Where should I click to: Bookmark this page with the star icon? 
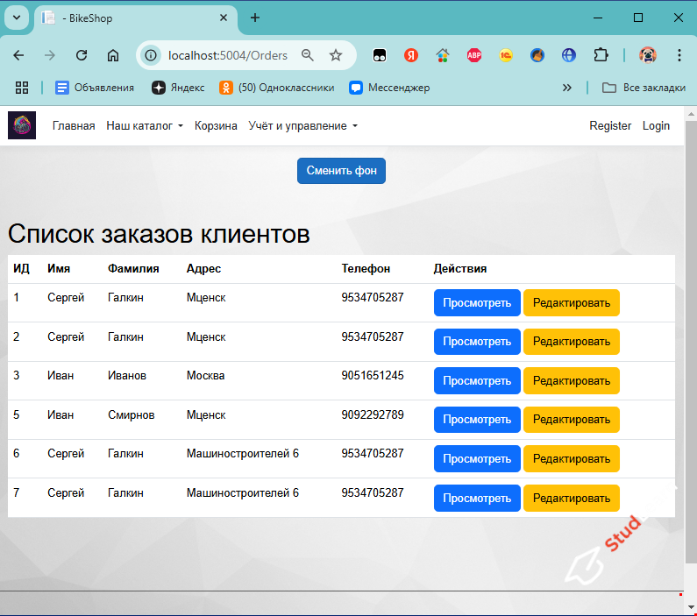pyautogui.click(x=336, y=55)
